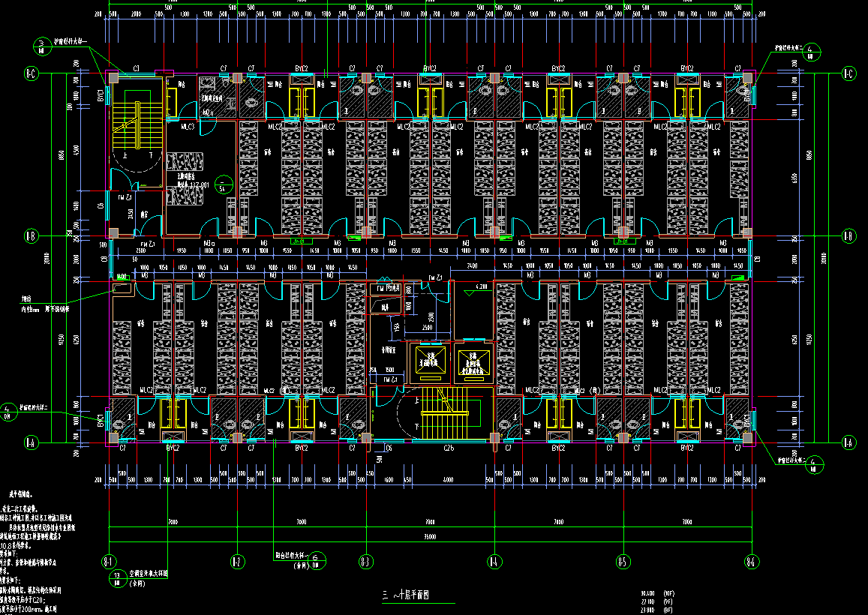The image size is (868, 615).
Task: Select grid axis bubble 8-4 at bottom
Action: coord(494,561)
